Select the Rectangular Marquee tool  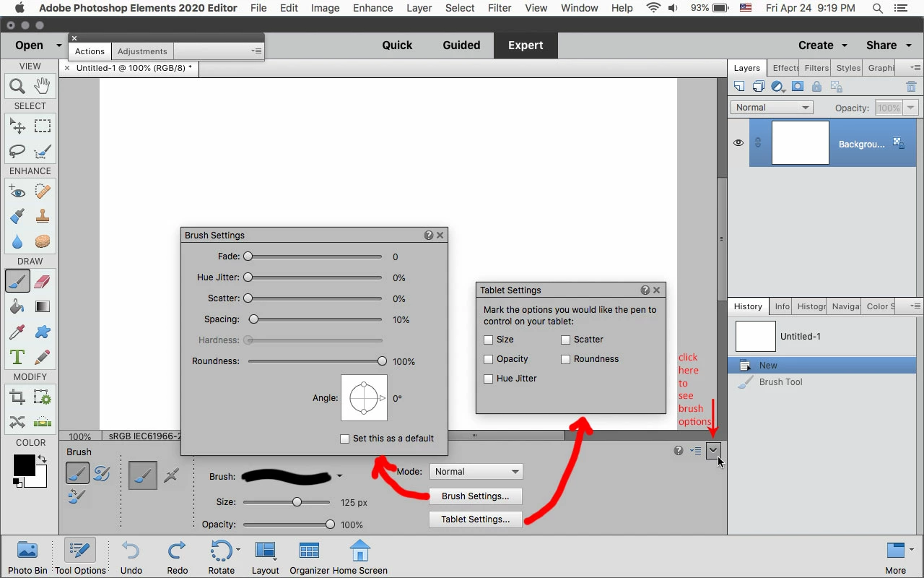43,126
